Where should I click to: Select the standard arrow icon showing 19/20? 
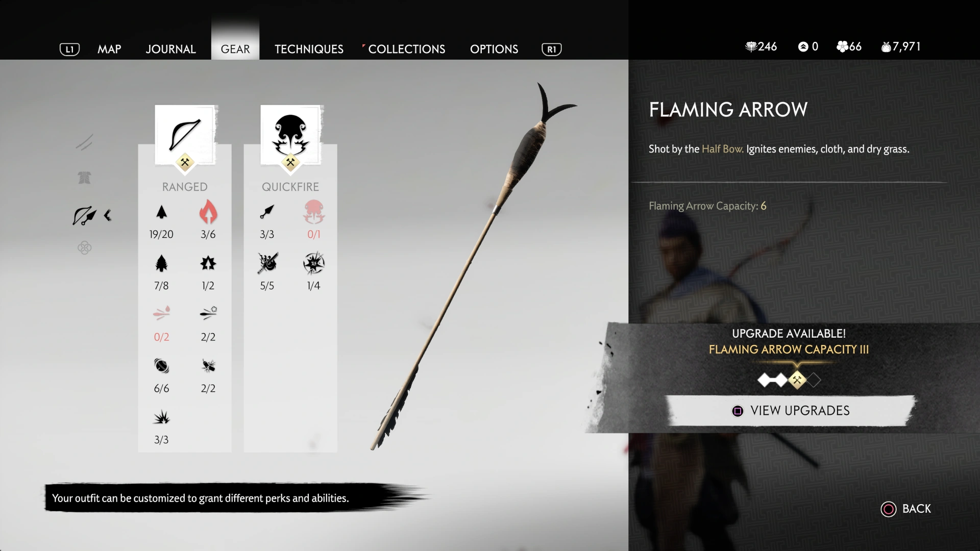click(161, 212)
